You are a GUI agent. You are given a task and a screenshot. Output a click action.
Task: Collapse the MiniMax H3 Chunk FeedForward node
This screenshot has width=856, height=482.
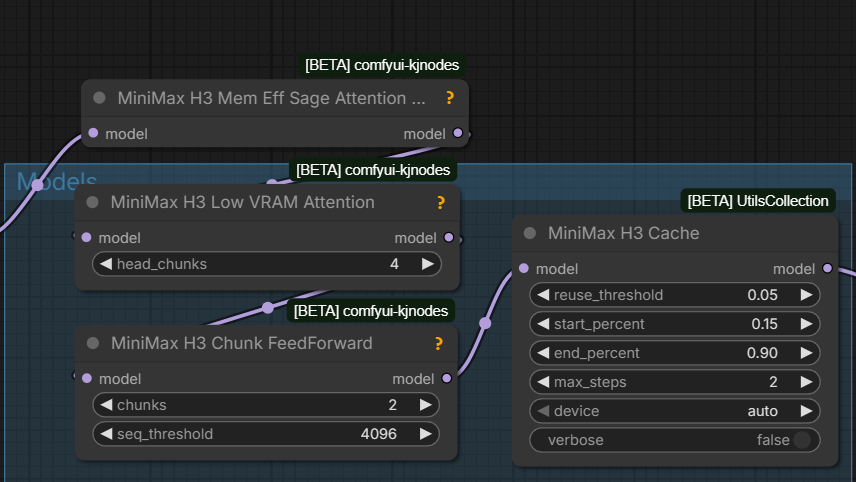(x=93, y=343)
